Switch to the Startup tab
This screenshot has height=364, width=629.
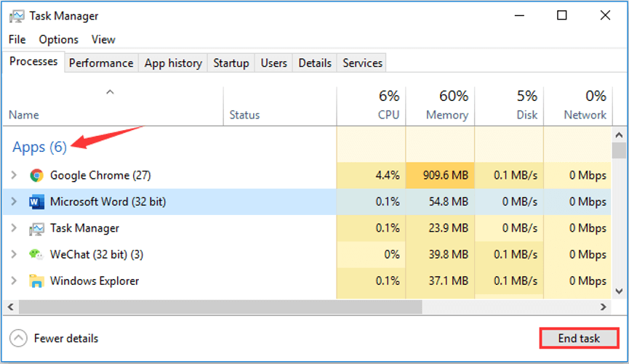pos(231,63)
